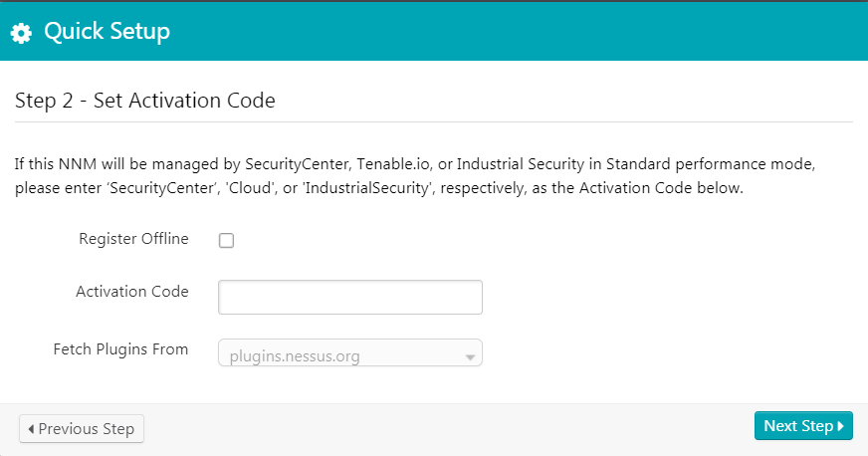Click the Register Offline label text
868x456 pixels.
[133, 239]
